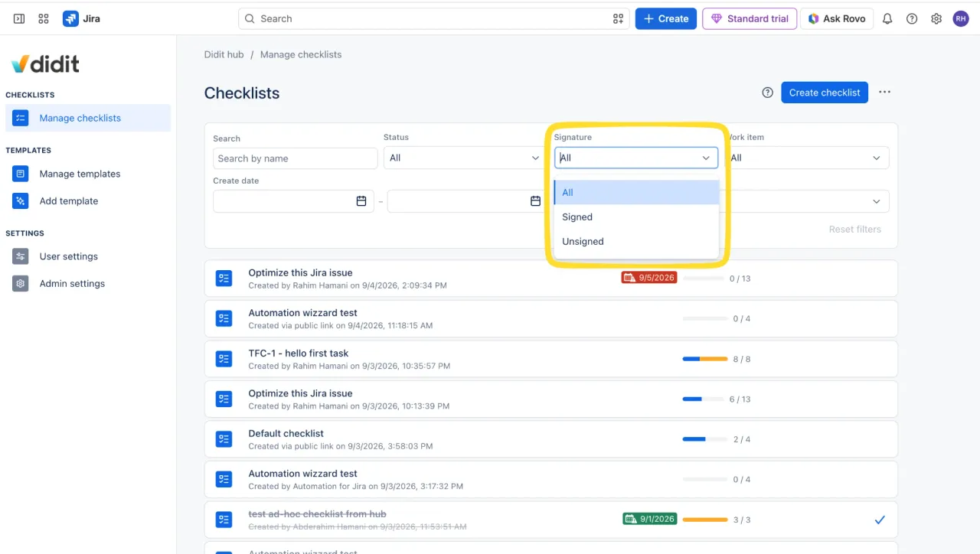This screenshot has width=980, height=554.
Task: Click Reset filters
Action: (x=854, y=230)
